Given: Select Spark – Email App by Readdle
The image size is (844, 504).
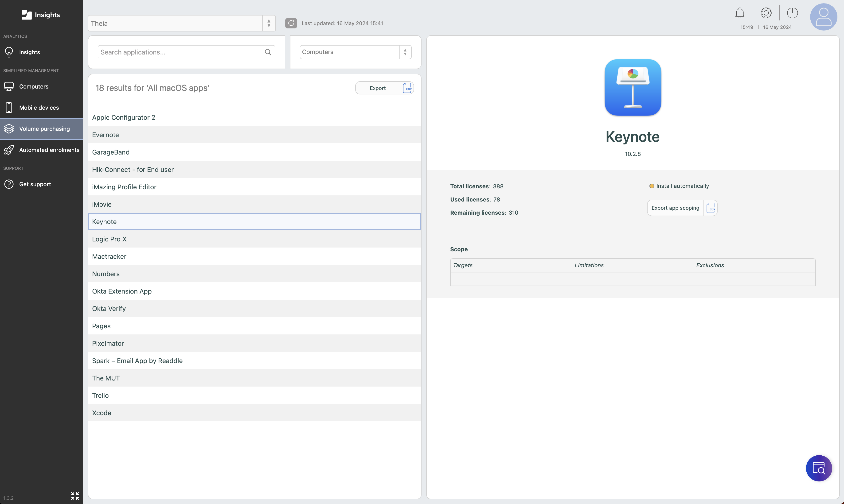Looking at the screenshot, I should [x=254, y=361].
